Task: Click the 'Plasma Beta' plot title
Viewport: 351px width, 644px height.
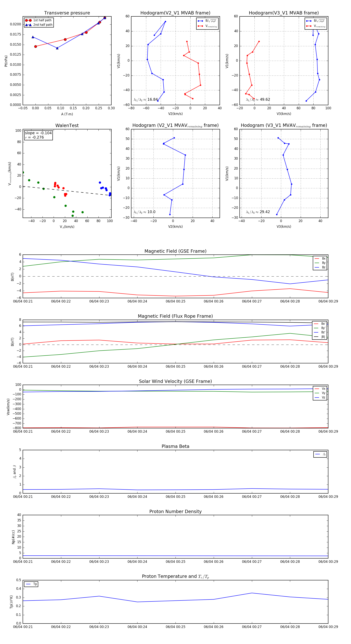Action: tap(175, 447)
